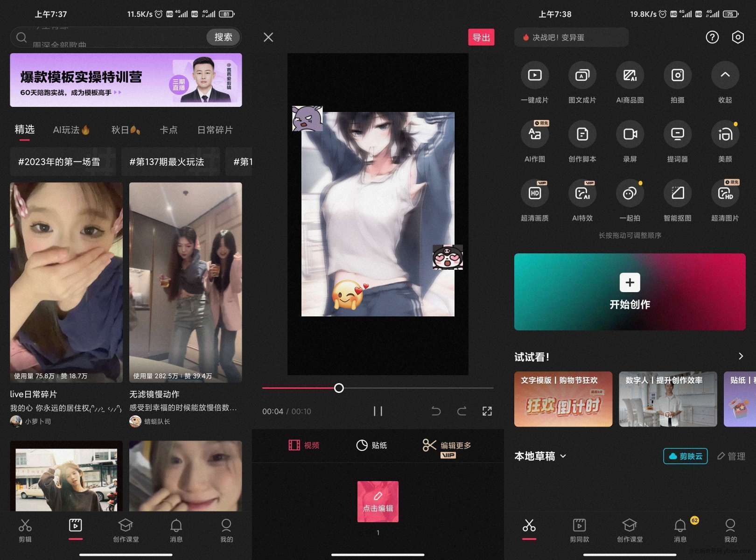Viewport: 756px width, 560px height.
Task: Open 一起拍 shoot-together tool
Action: 630,201
